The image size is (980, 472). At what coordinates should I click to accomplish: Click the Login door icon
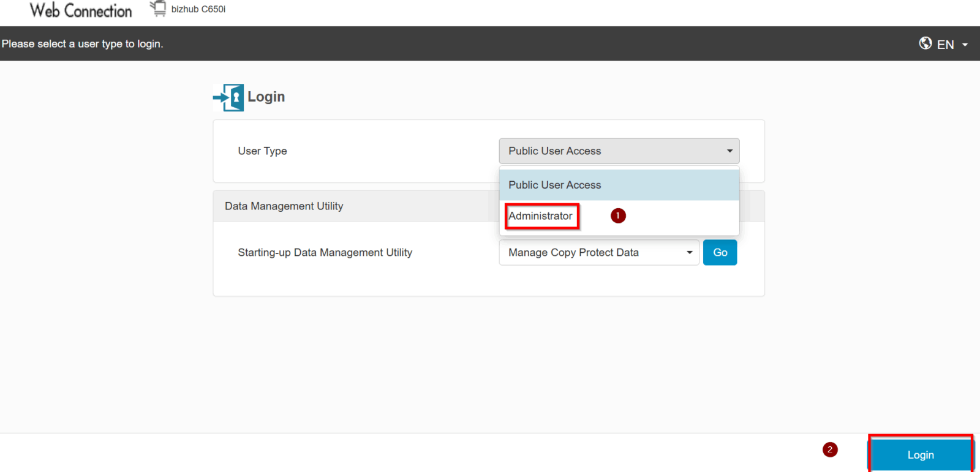click(228, 97)
